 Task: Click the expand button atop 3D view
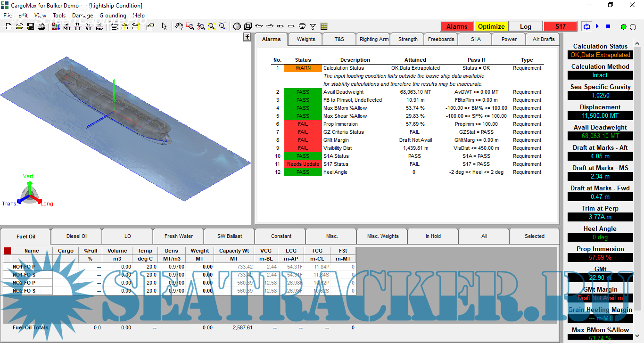click(247, 37)
